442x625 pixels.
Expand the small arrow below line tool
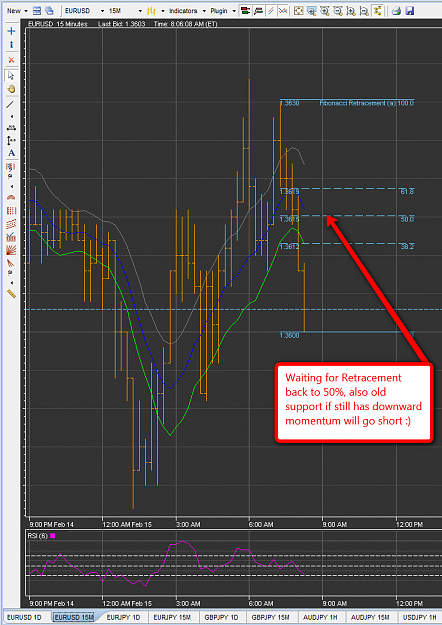point(11,116)
